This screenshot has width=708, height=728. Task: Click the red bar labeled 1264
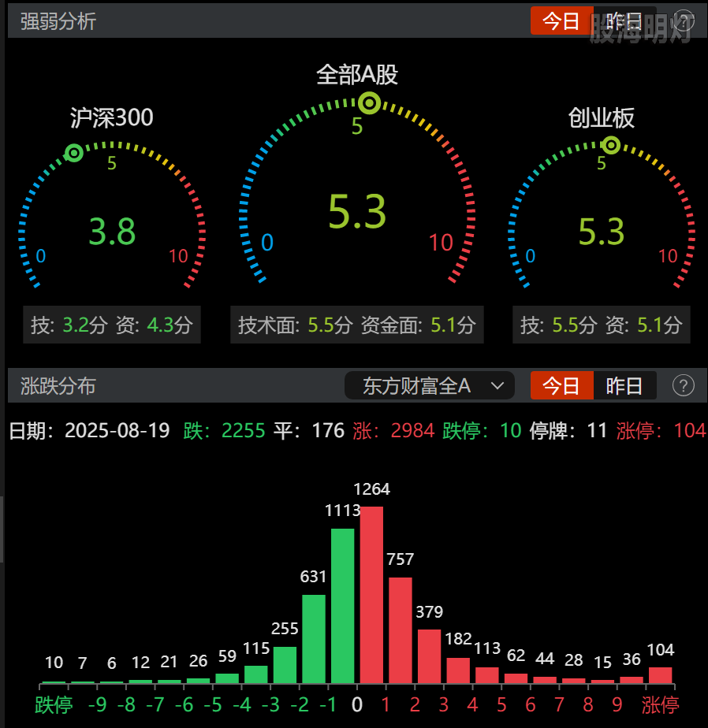click(371, 595)
